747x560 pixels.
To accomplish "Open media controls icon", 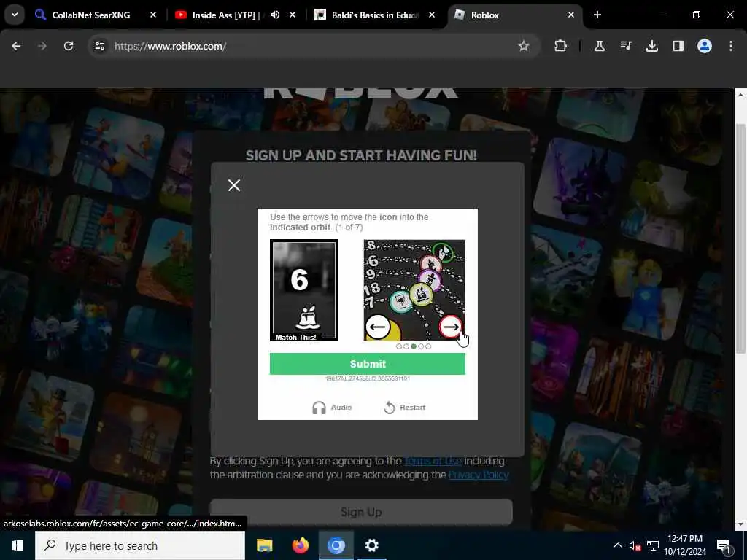I will 625,46.
